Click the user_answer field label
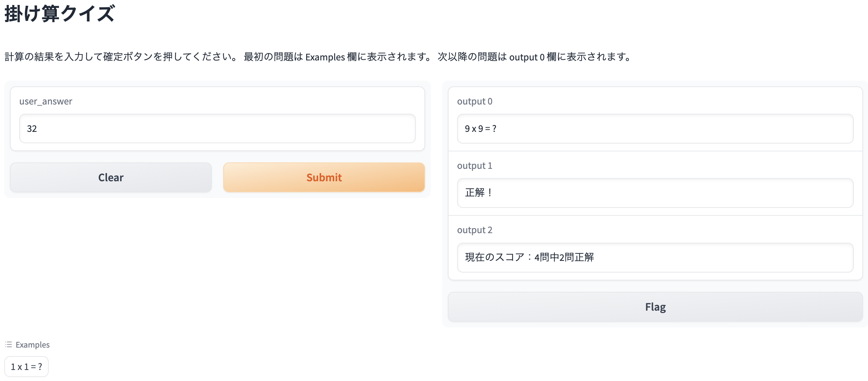Viewport: 868px width, 381px height. tap(46, 101)
